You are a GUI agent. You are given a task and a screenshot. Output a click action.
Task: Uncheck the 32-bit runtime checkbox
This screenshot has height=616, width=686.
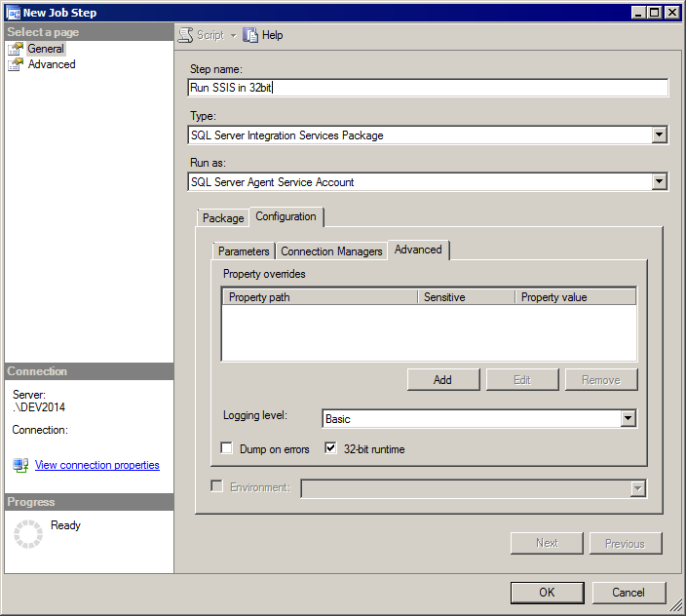pos(330,448)
